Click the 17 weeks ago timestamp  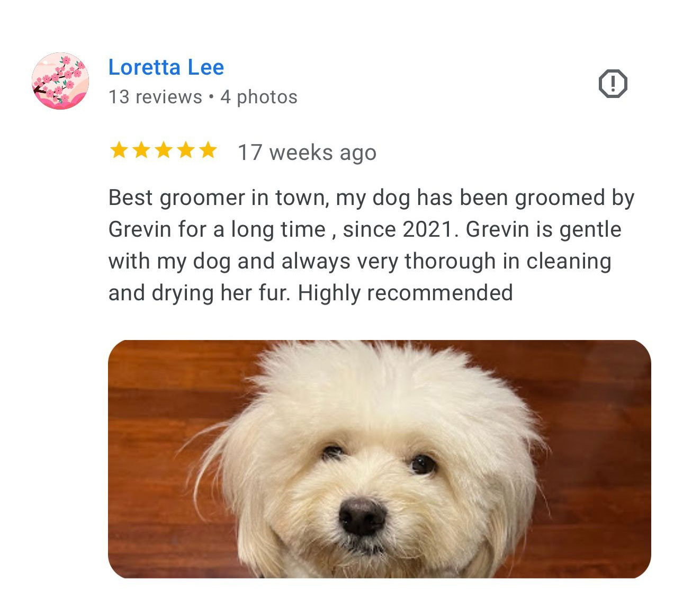point(307,153)
